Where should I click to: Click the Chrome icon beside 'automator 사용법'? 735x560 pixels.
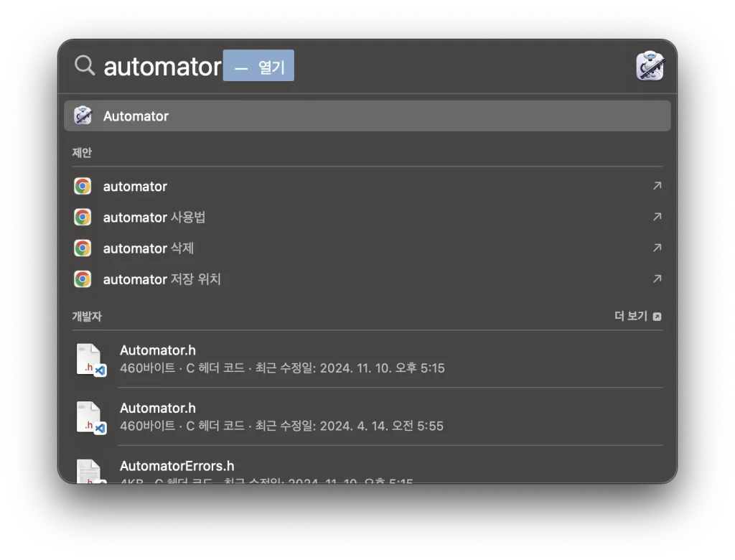pos(83,217)
